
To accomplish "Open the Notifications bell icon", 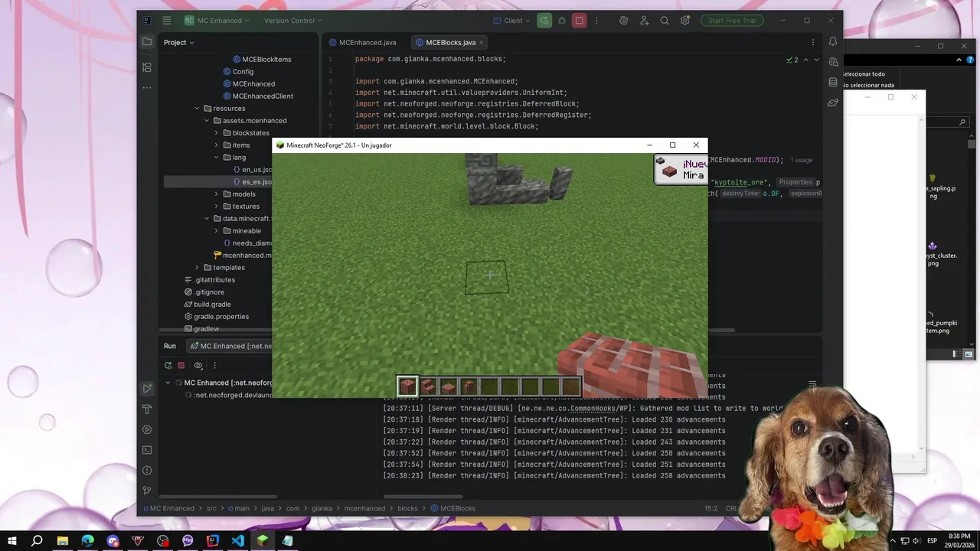I will click(833, 42).
